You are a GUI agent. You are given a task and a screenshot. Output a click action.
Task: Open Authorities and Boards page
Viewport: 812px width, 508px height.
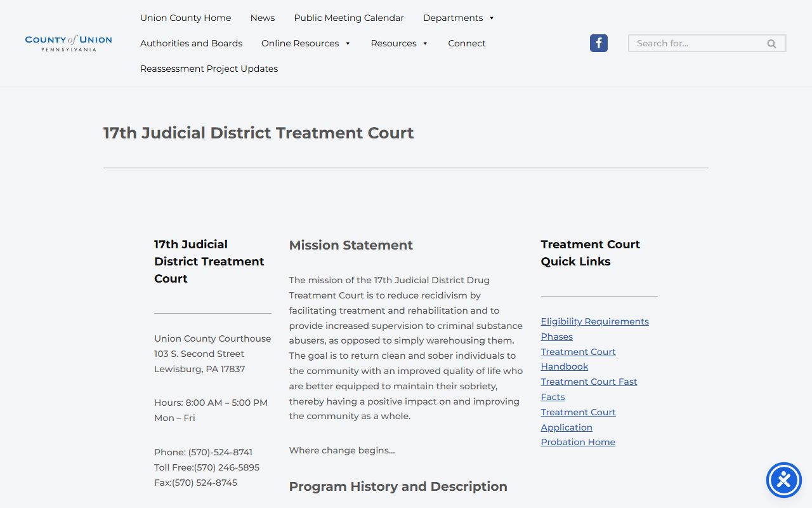click(x=192, y=43)
